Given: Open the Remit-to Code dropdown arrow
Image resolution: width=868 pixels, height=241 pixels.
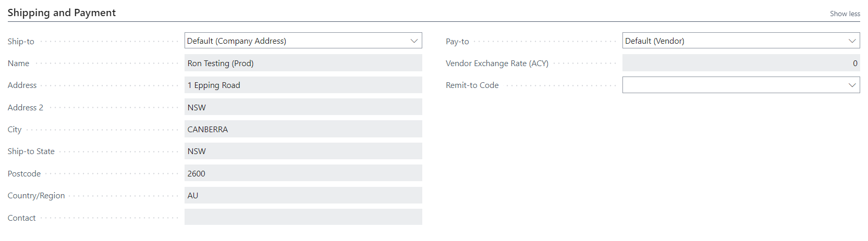Looking at the screenshot, I should coord(852,85).
